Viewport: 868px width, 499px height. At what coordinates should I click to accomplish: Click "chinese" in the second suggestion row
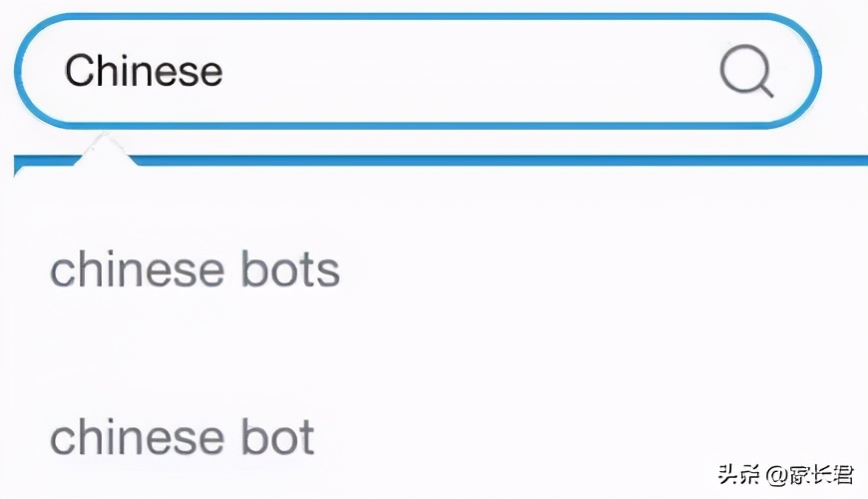[x=138, y=436]
